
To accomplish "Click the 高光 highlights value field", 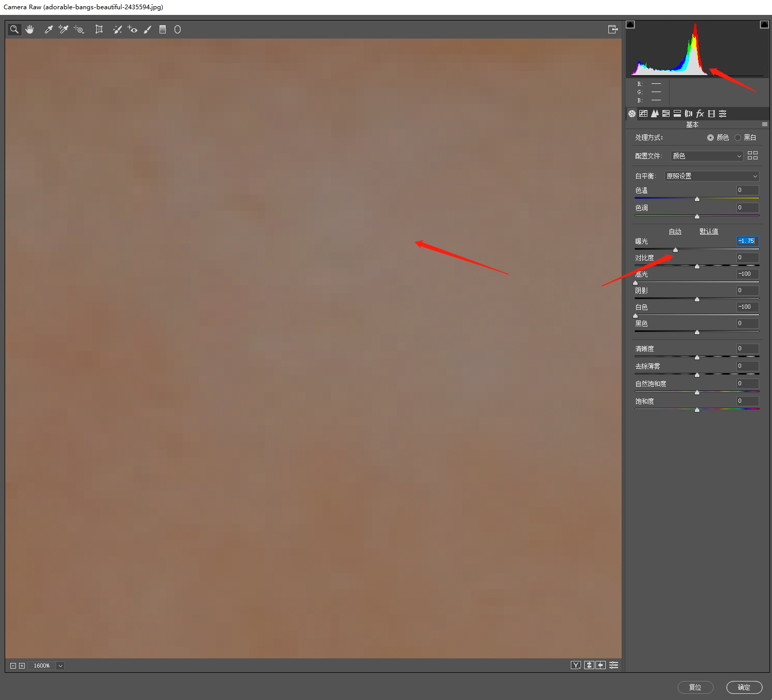I will [747, 274].
